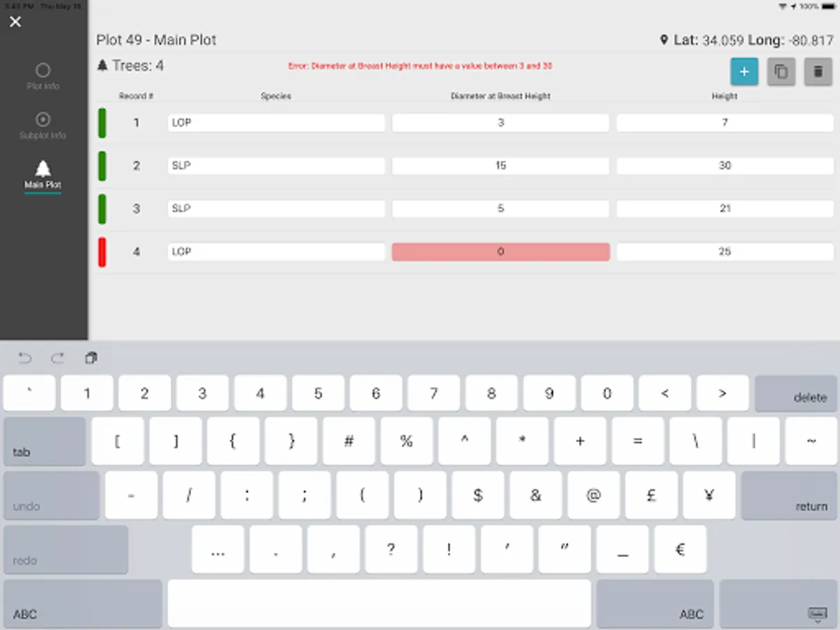This screenshot has height=630, width=840.
Task: Tap the tab key on keyboard
Action: click(45, 442)
